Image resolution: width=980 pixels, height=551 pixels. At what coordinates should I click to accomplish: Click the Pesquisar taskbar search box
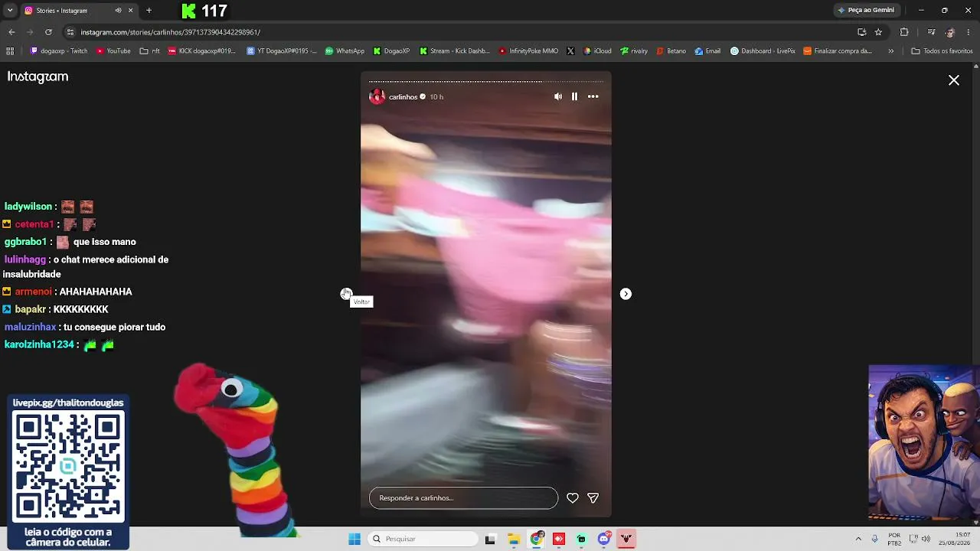(x=423, y=539)
